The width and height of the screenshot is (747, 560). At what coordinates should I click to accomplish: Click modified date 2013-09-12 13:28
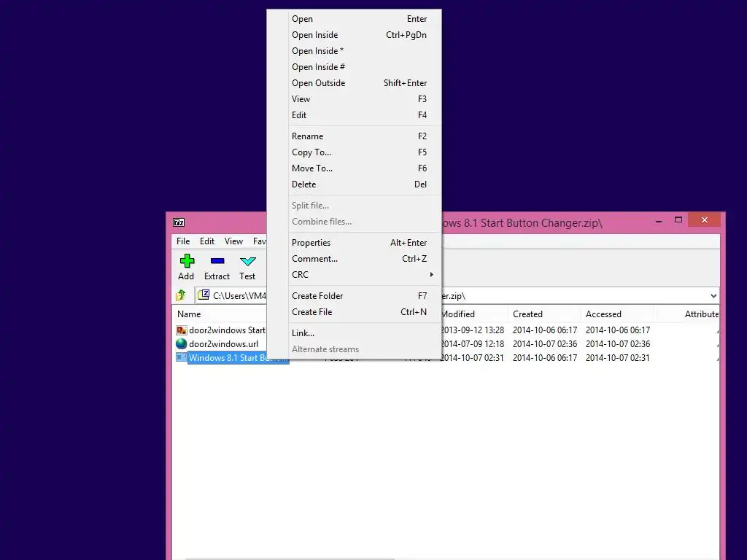click(x=472, y=330)
